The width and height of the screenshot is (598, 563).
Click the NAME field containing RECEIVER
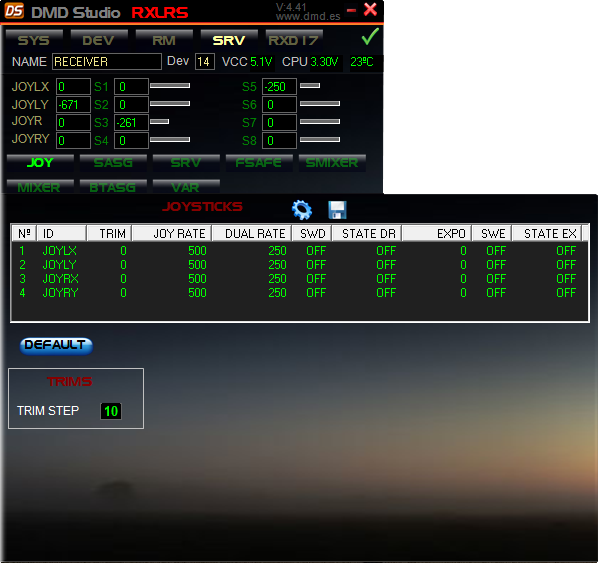(107, 61)
